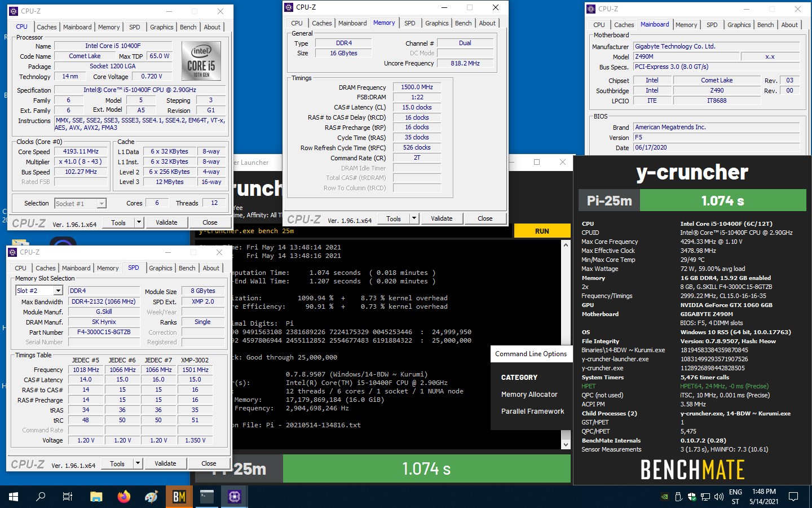
Task: Click the console scrollbar down arrow
Action: point(566,444)
